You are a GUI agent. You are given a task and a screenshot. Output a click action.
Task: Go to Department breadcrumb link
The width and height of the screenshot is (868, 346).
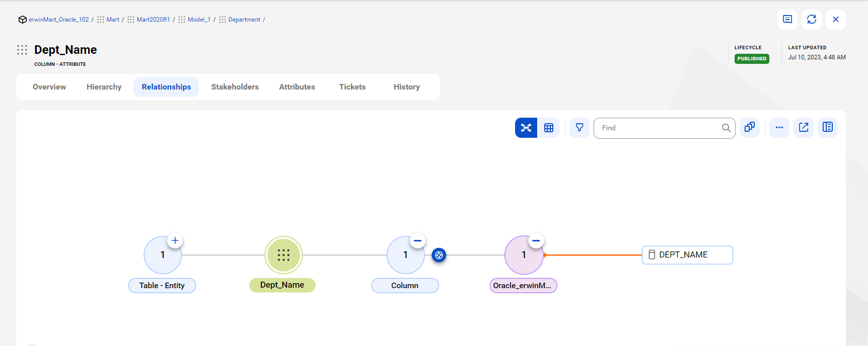coord(244,20)
